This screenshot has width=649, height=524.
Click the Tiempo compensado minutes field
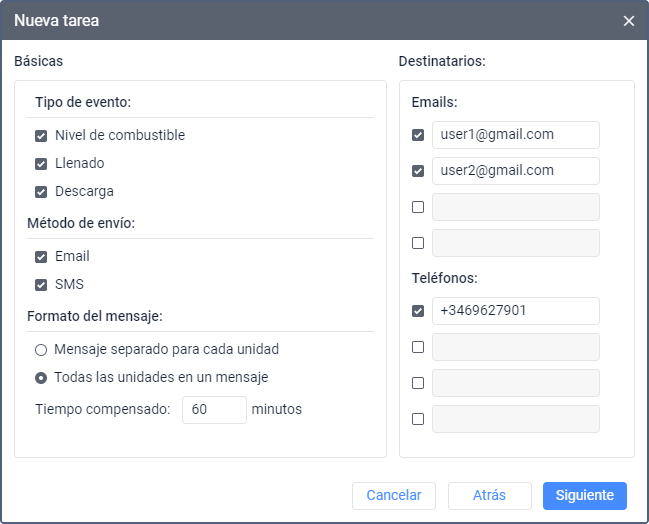click(214, 409)
